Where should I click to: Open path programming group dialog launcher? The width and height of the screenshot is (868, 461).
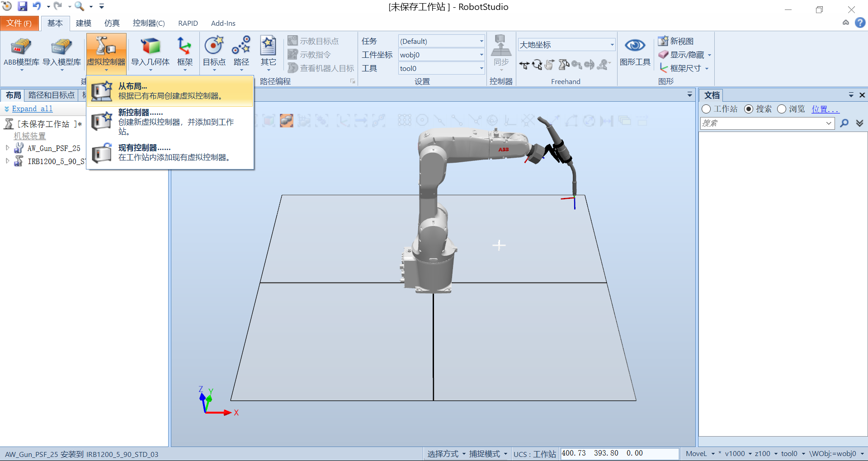[353, 81]
